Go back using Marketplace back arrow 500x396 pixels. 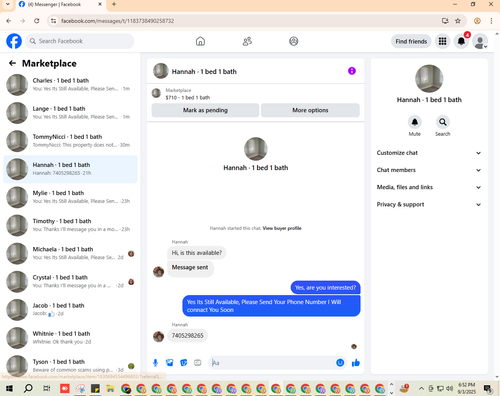tap(12, 63)
